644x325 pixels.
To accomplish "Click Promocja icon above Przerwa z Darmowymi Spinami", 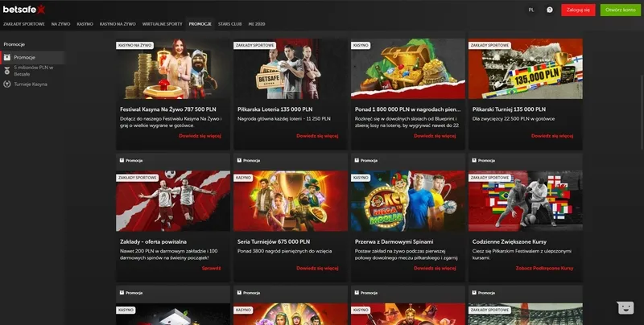I will coord(357,160).
